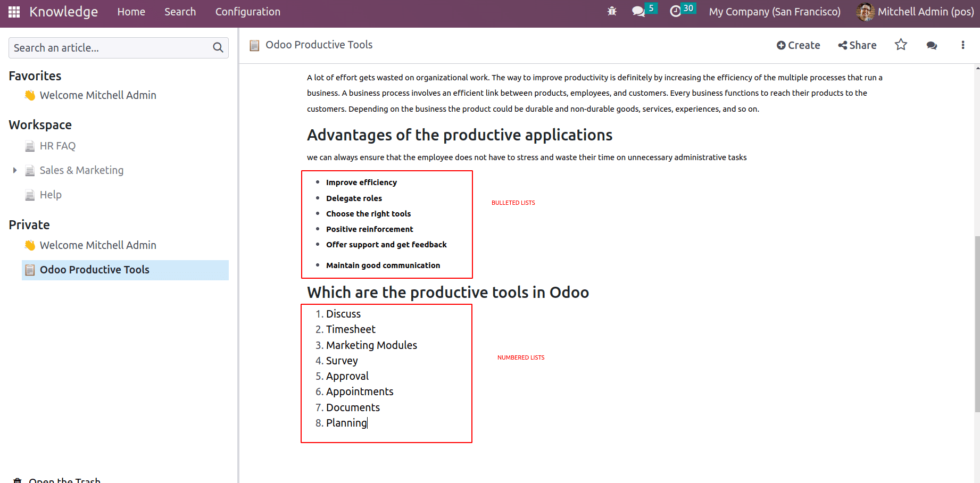Open the My Company (San Francisco) switcher
980x483 pixels.
tap(775, 12)
